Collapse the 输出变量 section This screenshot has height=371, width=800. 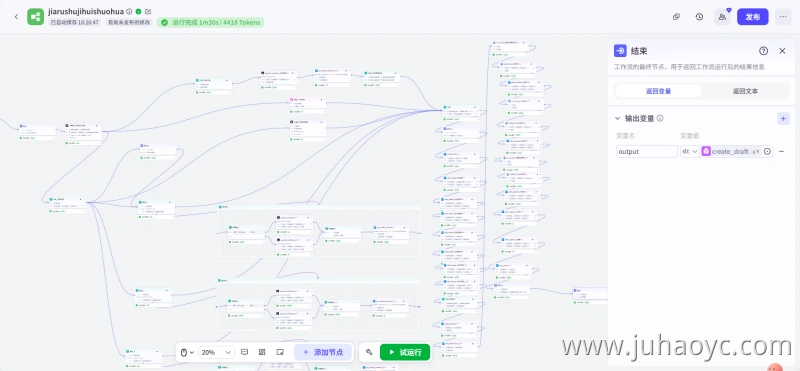point(617,118)
